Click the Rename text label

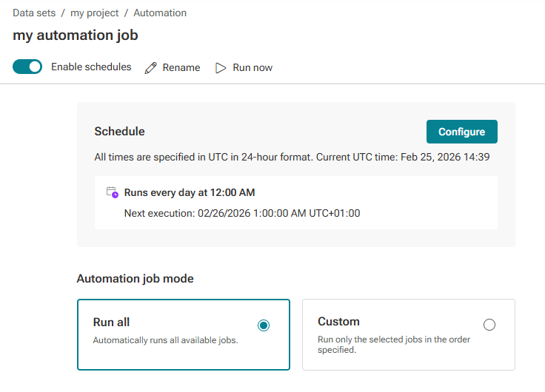point(181,68)
